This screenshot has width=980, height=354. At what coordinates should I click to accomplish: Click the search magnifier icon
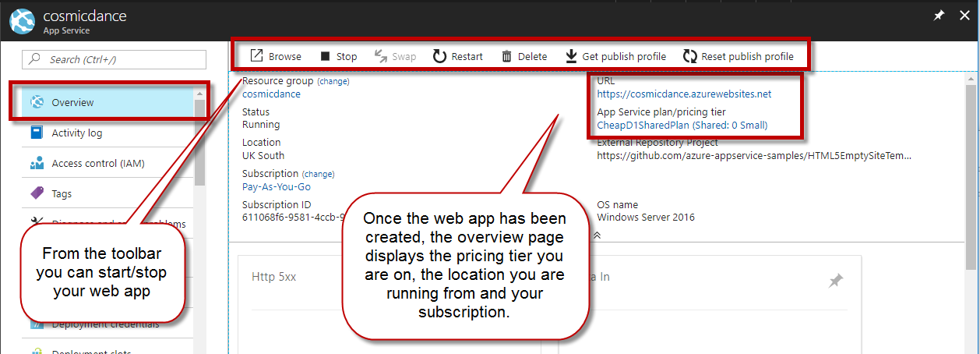click(34, 59)
